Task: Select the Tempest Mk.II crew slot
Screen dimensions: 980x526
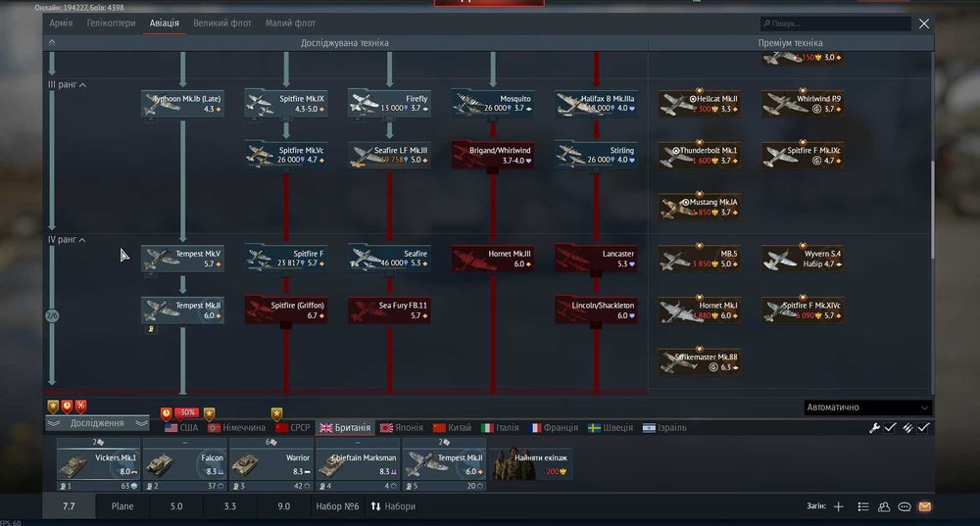Action: (444, 464)
